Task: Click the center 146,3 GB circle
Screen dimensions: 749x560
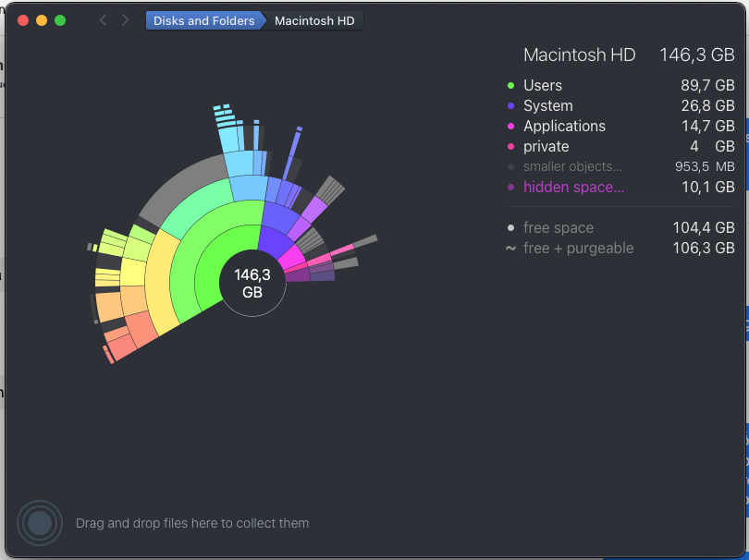Action: 252,283
